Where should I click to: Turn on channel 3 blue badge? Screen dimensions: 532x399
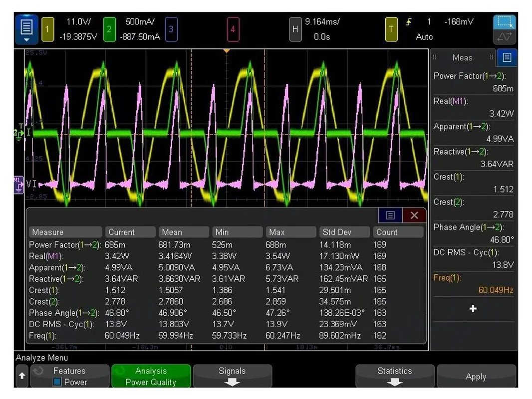point(171,29)
